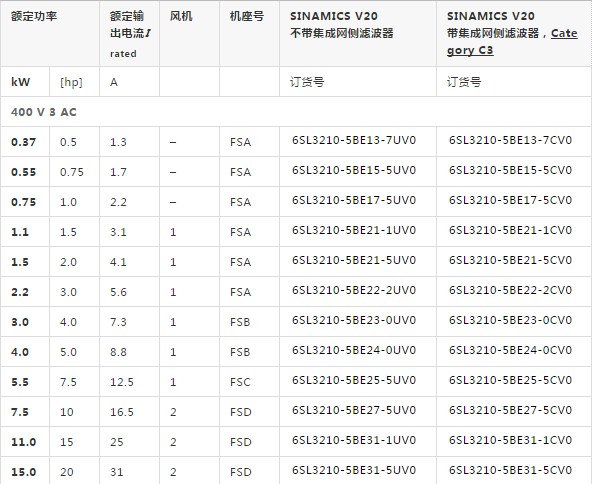Click order number 6SL3210-5BE17-5CV0

coord(510,200)
